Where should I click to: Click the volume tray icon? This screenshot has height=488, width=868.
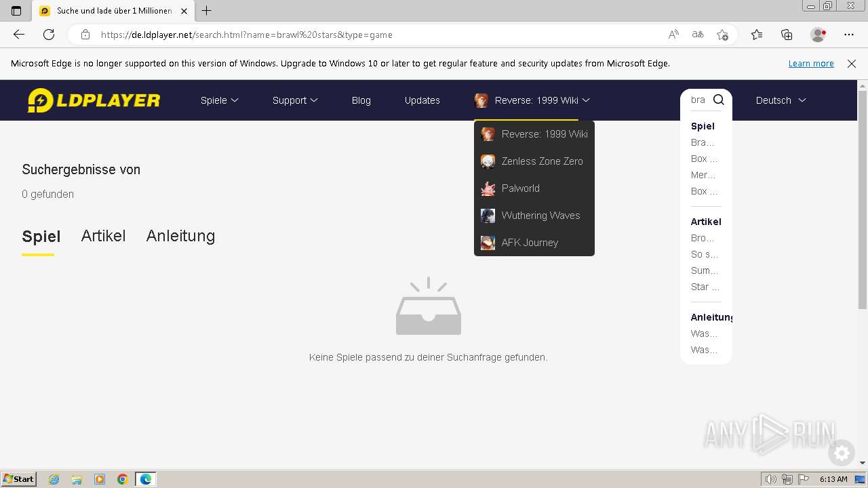pos(771,479)
